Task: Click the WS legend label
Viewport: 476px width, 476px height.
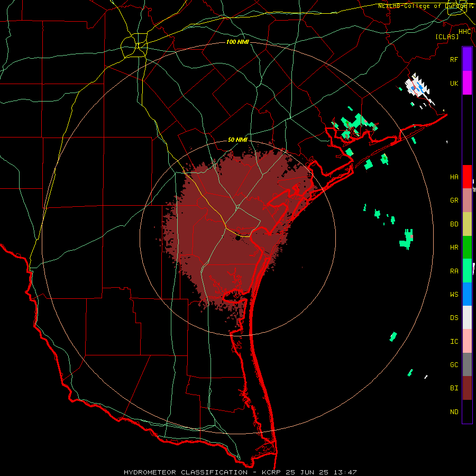Action: click(x=454, y=295)
